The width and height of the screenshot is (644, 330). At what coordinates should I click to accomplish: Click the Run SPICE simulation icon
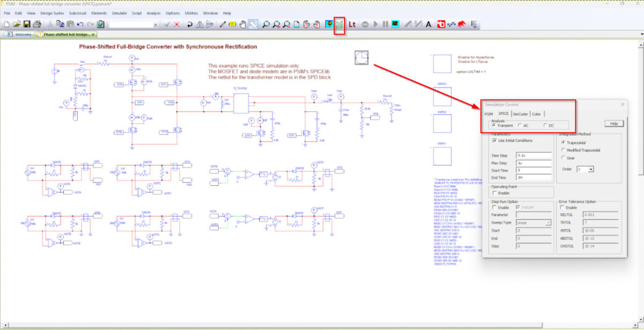[x=339, y=24]
